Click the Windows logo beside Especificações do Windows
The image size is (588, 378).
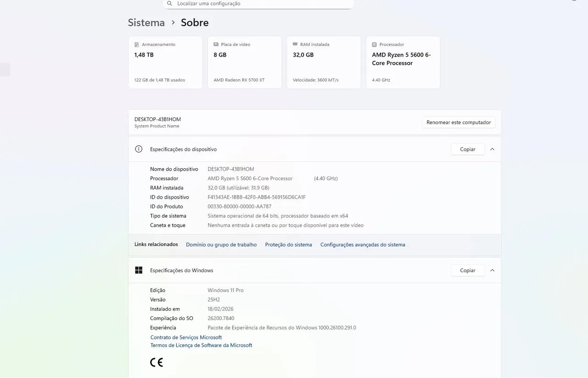click(x=139, y=270)
